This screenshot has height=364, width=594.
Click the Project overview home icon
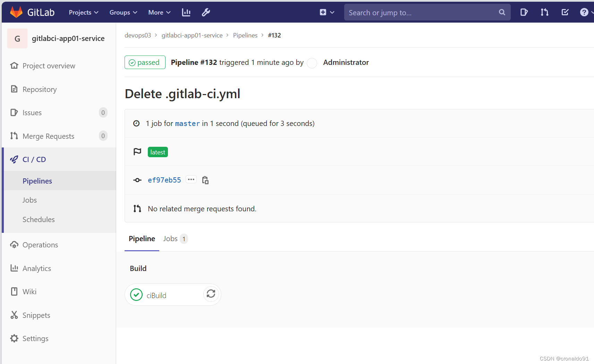click(14, 66)
